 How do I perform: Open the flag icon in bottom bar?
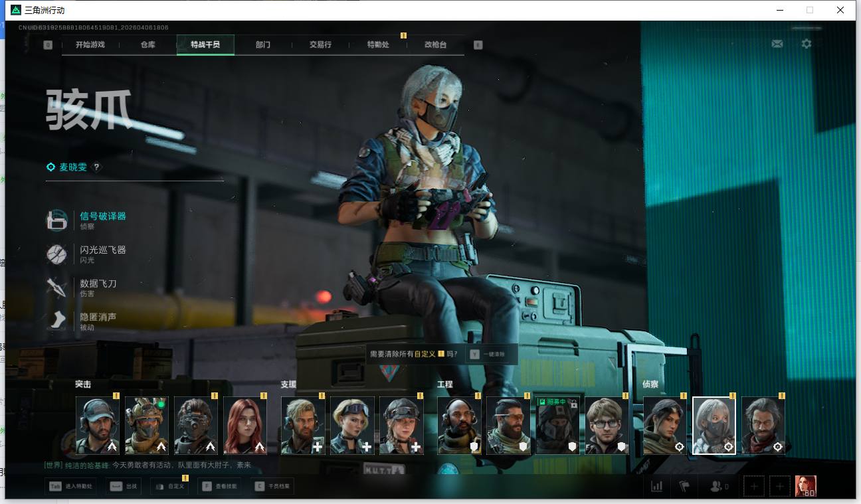[x=684, y=487]
